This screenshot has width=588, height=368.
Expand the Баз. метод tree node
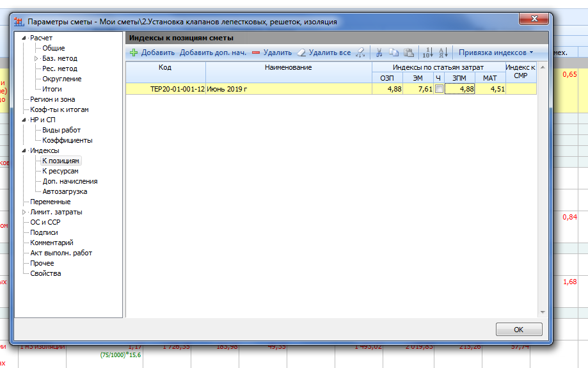click(36, 58)
